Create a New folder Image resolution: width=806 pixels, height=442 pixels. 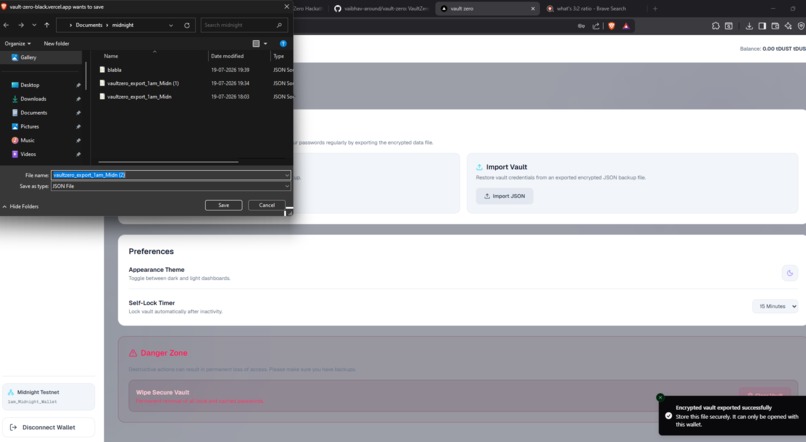(x=57, y=44)
